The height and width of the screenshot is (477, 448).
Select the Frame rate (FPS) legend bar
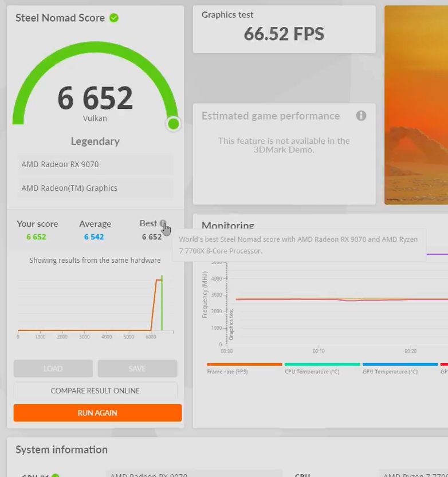click(245, 364)
